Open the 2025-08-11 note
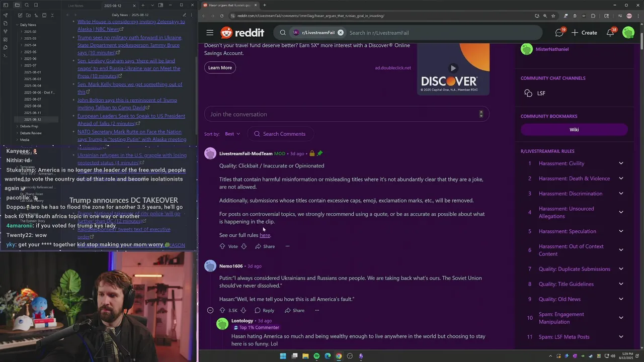The width and height of the screenshot is (644, 362). [33, 113]
